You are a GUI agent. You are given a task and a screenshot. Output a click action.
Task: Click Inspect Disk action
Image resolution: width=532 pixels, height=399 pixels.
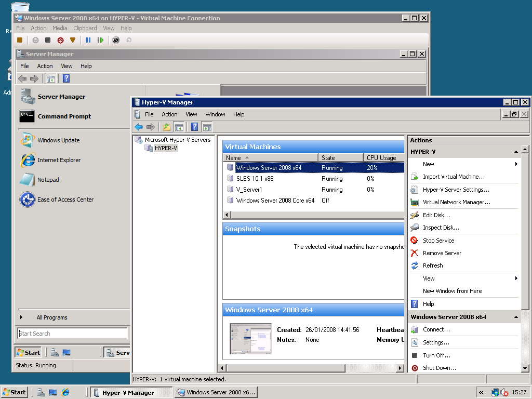(x=441, y=228)
